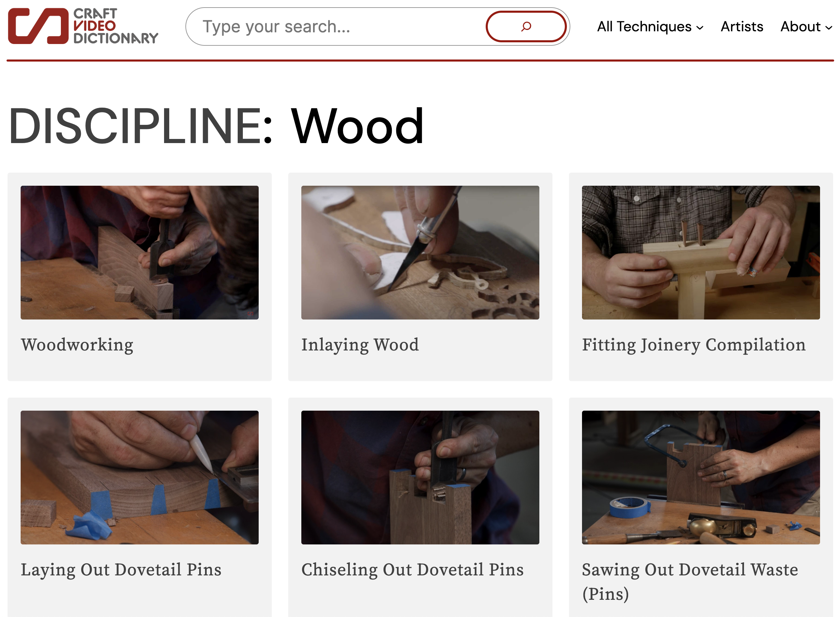
Task: Click the magnifying glass search button
Action: click(526, 26)
